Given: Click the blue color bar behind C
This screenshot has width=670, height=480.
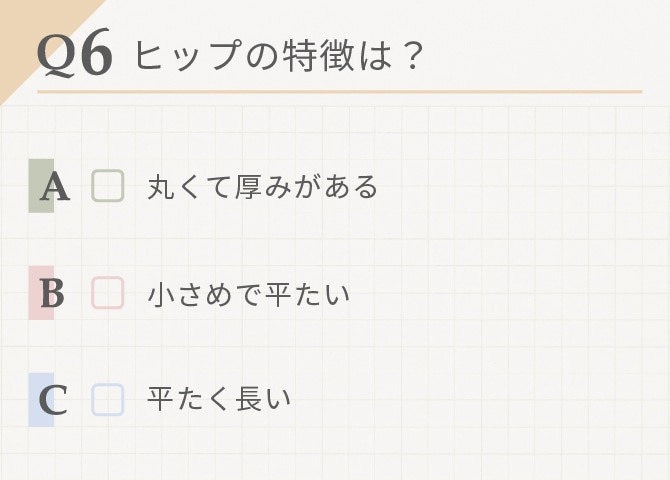Looking at the screenshot, I should [41, 400].
